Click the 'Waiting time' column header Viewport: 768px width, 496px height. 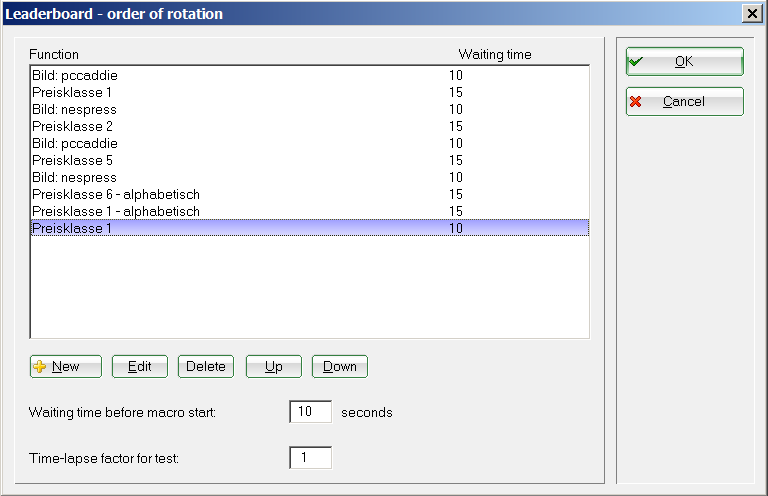pos(494,54)
